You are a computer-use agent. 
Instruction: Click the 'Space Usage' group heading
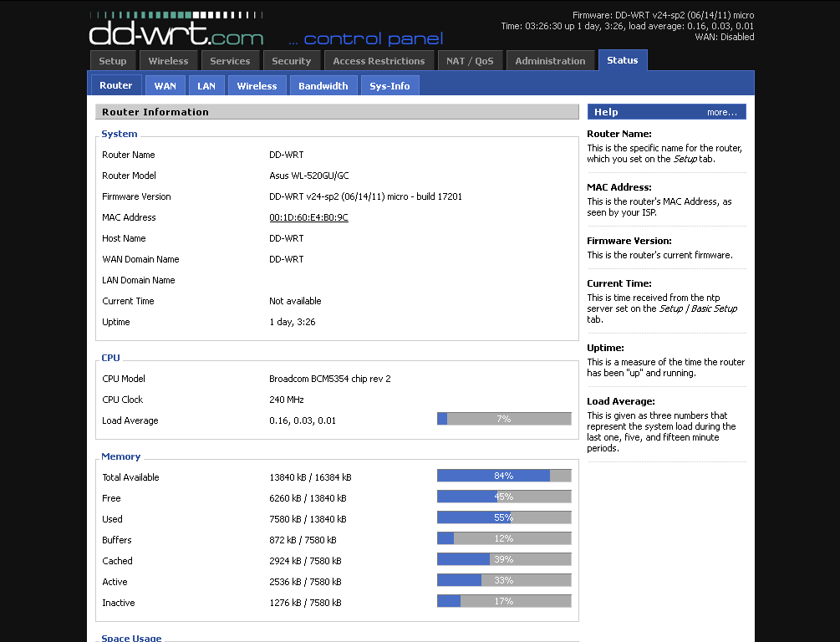tap(131, 637)
